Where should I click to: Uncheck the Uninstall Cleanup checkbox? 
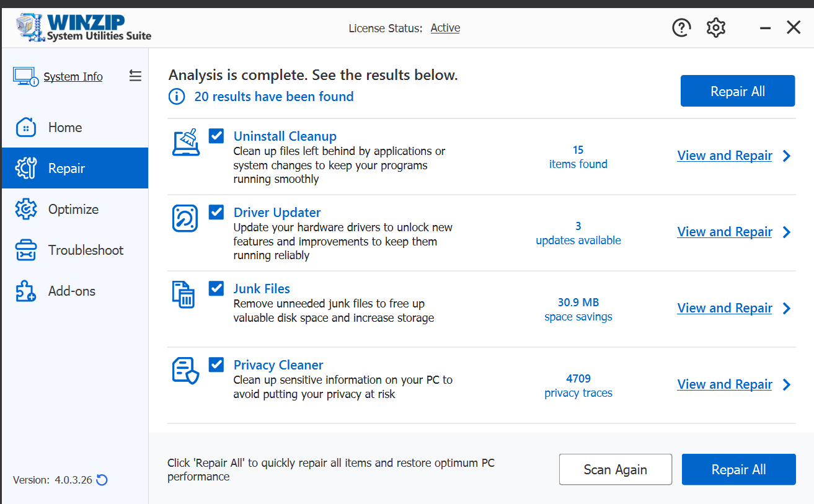(x=216, y=136)
